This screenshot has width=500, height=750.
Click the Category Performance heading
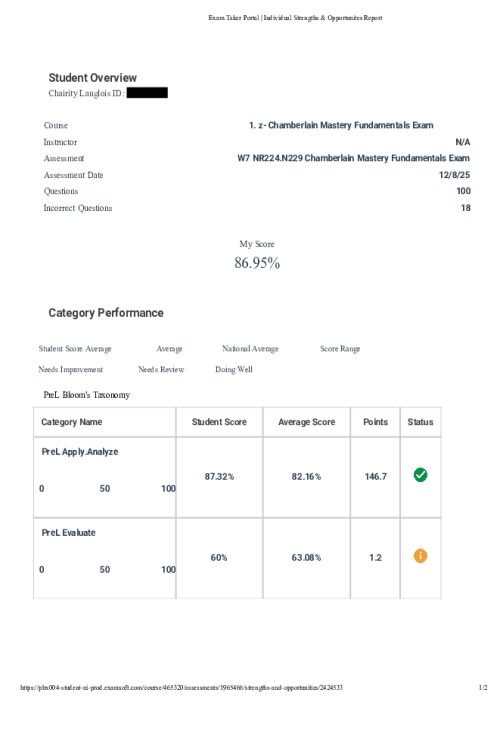[106, 313]
